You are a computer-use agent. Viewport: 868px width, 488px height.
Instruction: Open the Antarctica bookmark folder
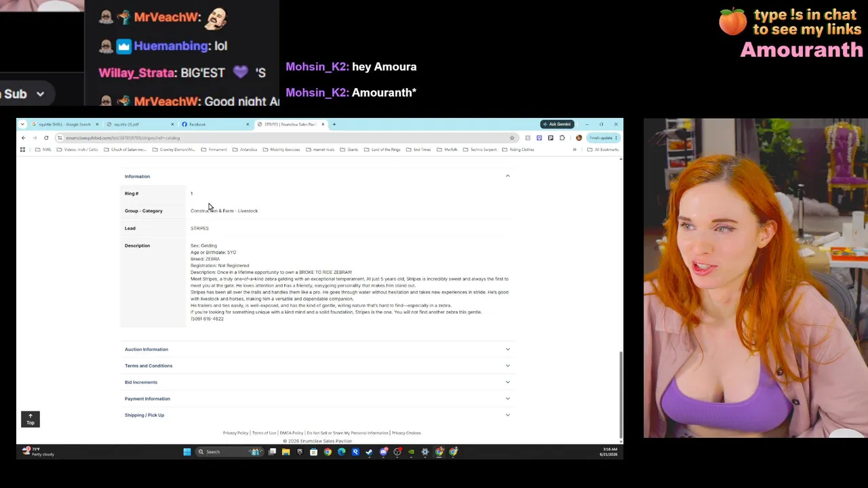(x=245, y=150)
